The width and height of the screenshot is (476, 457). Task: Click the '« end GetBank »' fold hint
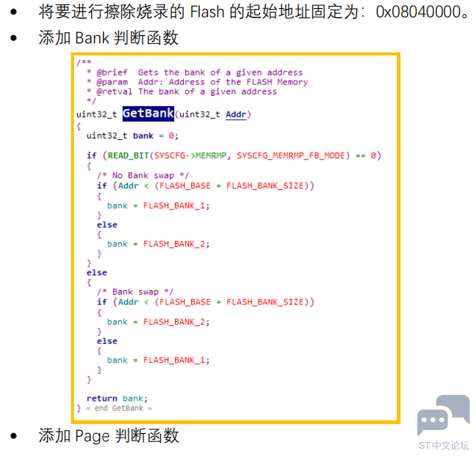point(119,408)
